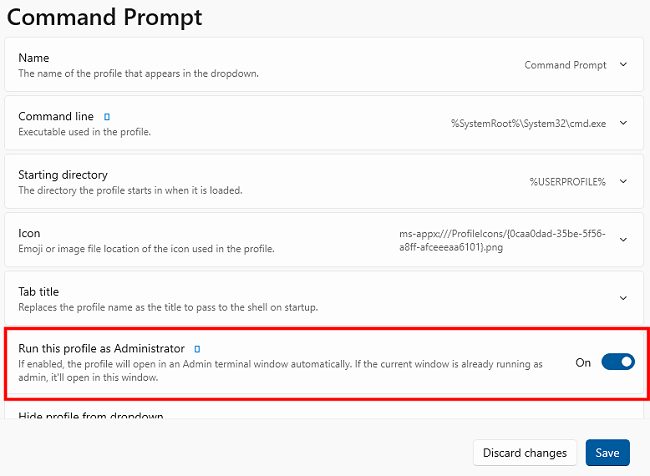The width and height of the screenshot is (650, 476).
Task: Click the admin shield icon beside Command line
Action: click(107, 117)
